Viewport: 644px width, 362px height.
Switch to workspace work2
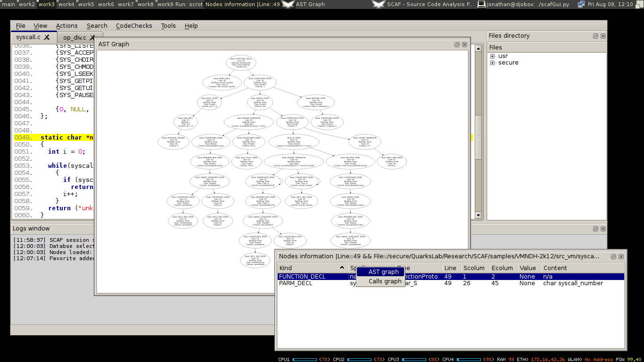pos(27,4)
